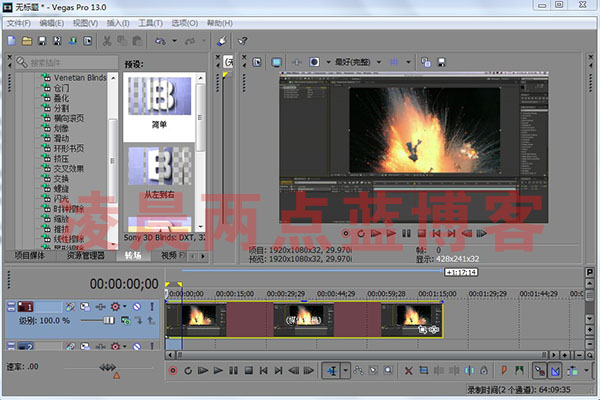
Task: Click Play in the preview window
Action: click(x=391, y=233)
